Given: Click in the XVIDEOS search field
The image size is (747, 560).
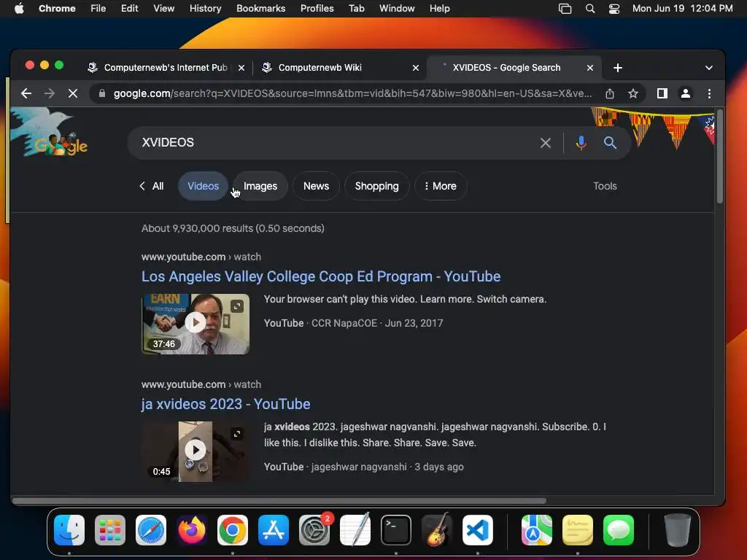Looking at the screenshot, I should coord(333,142).
